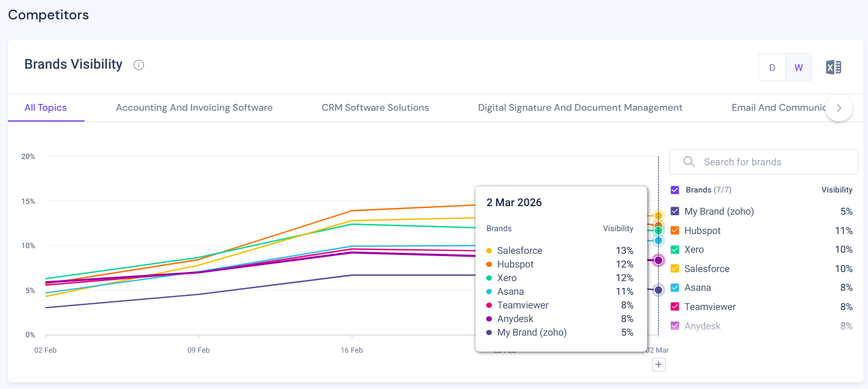
Task: Click Asana row in the tooltip
Action: [560, 291]
